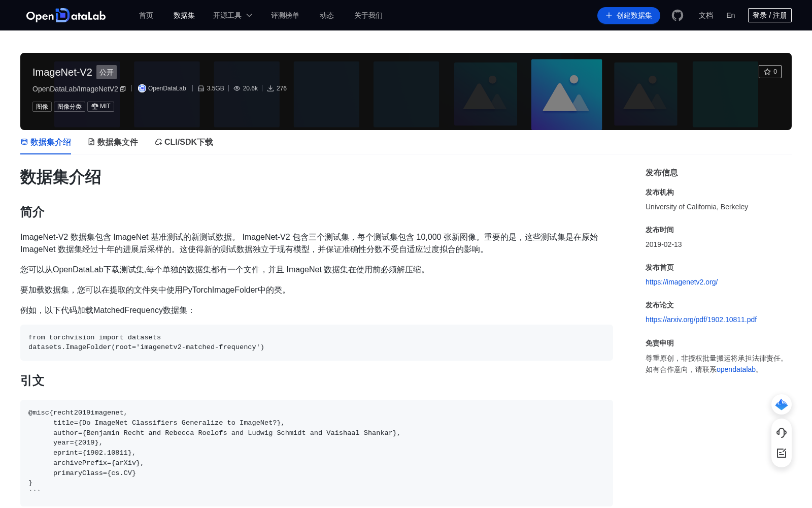Click the BibTeX citation code block
Screen dimensions: 812x508
click(317, 453)
